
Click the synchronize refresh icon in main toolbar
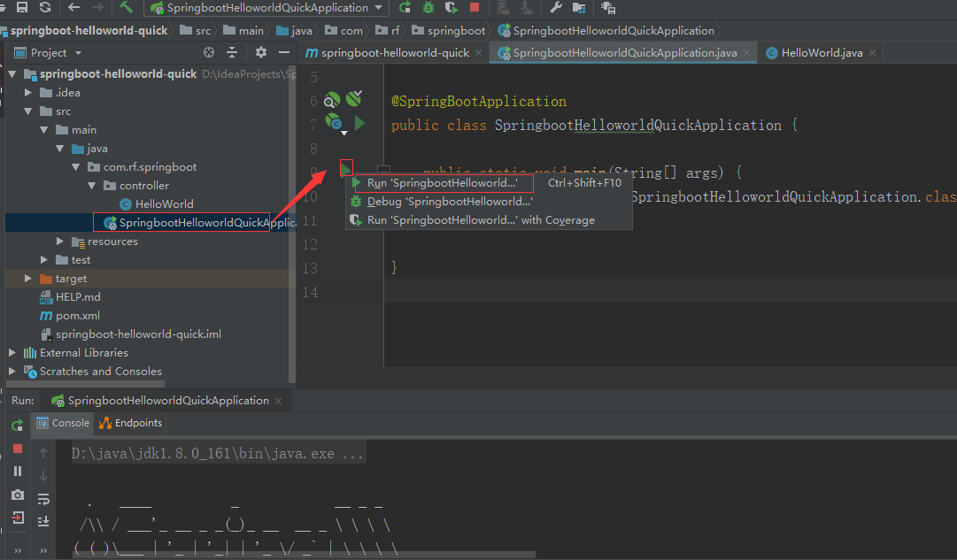45,7
